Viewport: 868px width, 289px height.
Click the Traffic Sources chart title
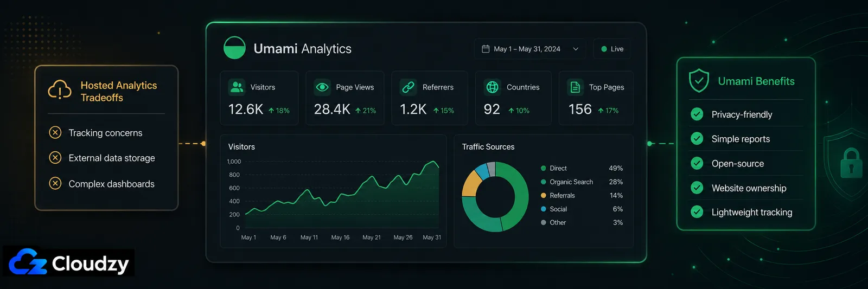488,147
